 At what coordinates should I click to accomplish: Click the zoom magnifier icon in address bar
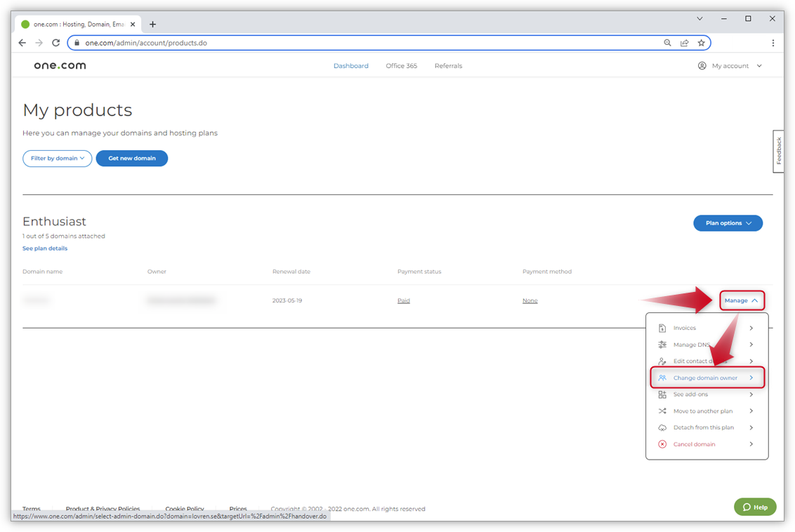pyautogui.click(x=667, y=43)
